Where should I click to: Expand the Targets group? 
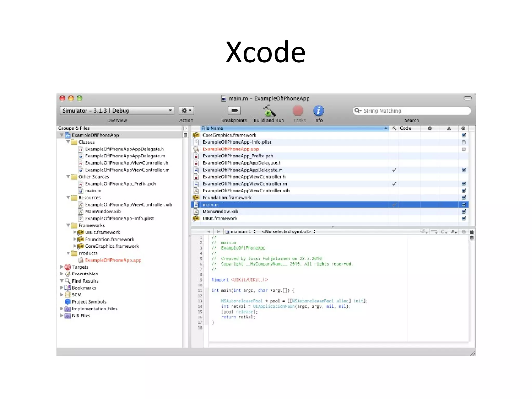[x=62, y=267]
